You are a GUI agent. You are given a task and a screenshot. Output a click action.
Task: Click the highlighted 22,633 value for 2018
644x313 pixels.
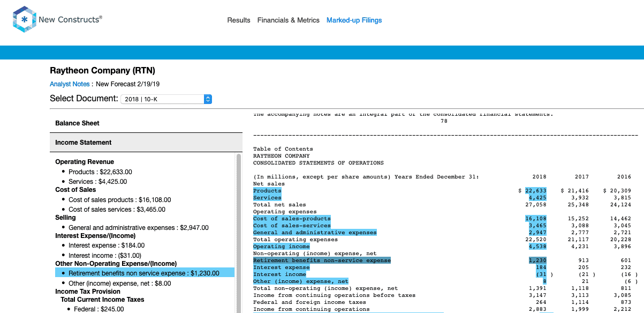(x=536, y=191)
